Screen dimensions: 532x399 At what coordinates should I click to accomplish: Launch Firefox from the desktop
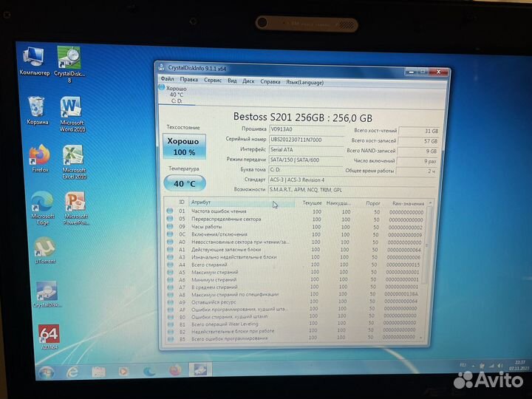coord(40,158)
